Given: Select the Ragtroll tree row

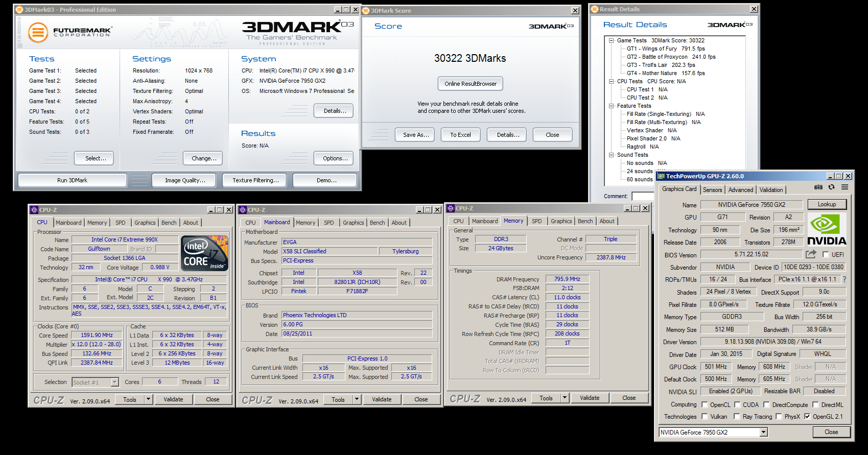Looking at the screenshot, I should click(643, 147).
